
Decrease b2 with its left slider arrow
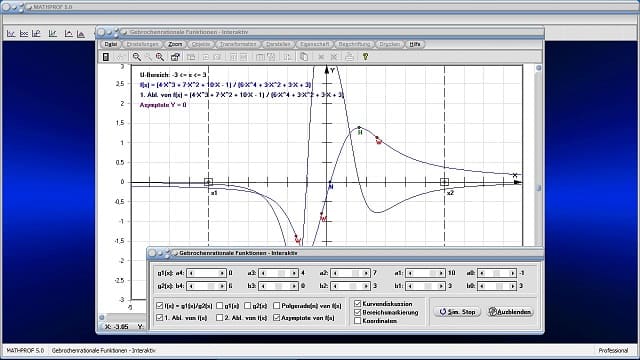[335, 286]
